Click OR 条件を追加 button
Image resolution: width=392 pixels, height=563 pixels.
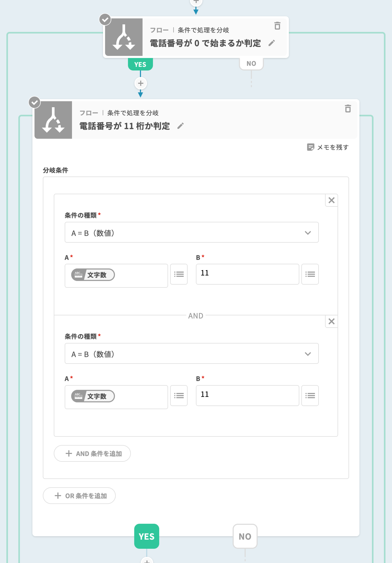pyautogui.click(x=79, y=496)
